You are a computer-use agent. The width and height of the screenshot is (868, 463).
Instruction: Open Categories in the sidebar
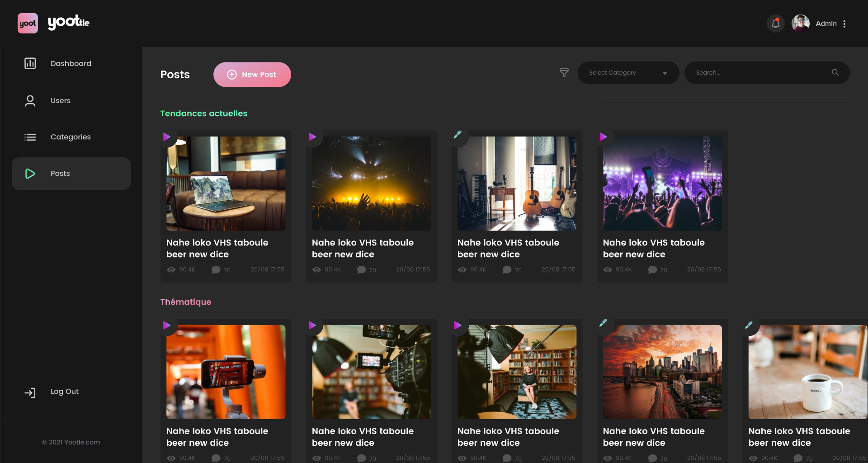point(71,137)
